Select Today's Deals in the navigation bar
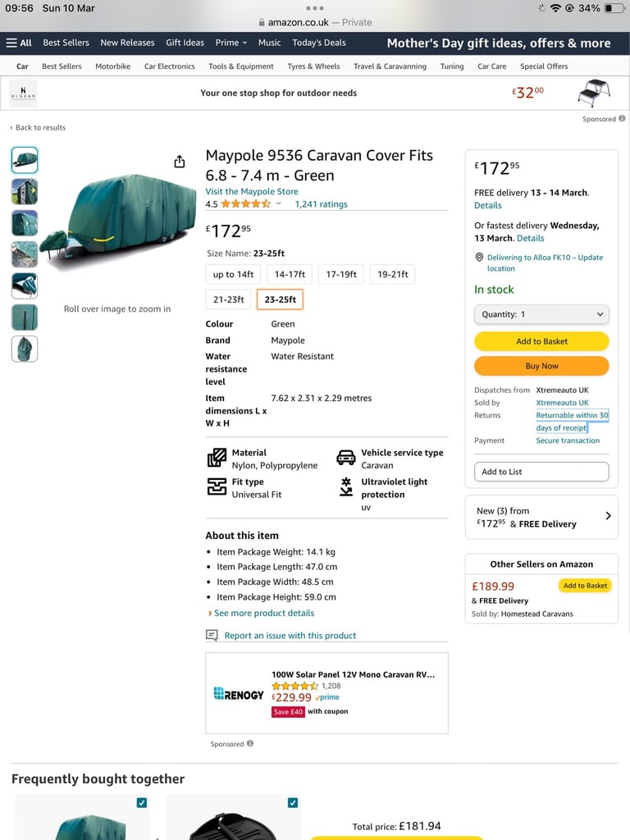This screenshot has width=630, height=840. pos(319,43)
